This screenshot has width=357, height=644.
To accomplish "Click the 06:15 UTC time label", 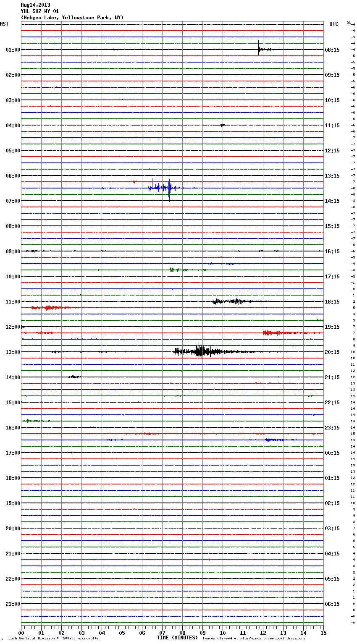I will pyautogui.click(x=332, y=604).
